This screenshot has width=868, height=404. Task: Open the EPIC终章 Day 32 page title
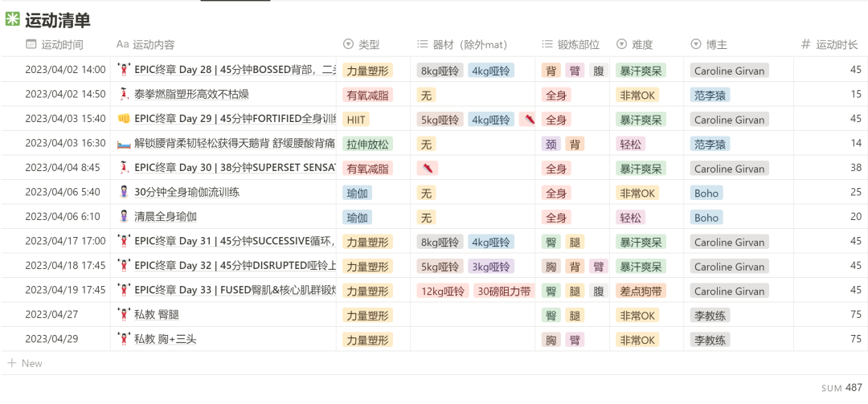[x=235, y=265]
